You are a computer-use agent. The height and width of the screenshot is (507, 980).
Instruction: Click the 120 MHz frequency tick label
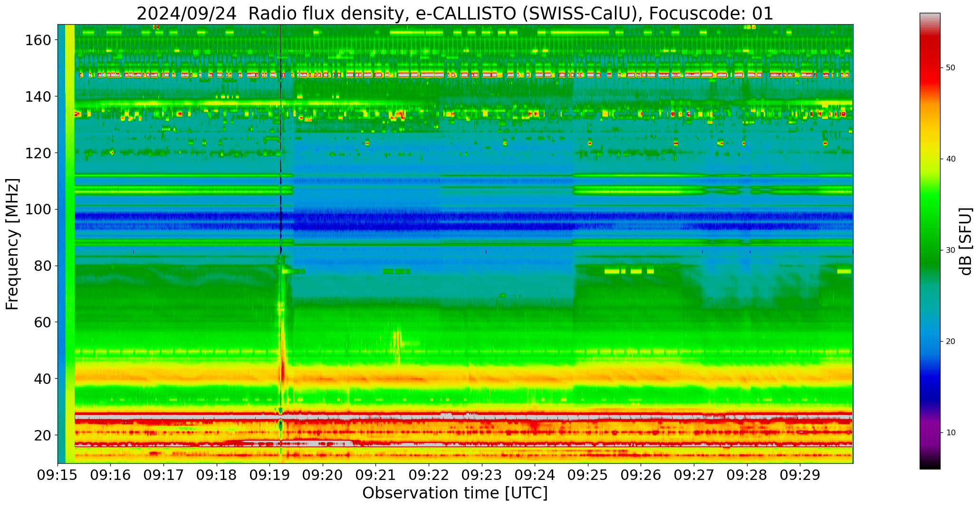(x=38, y=153)
